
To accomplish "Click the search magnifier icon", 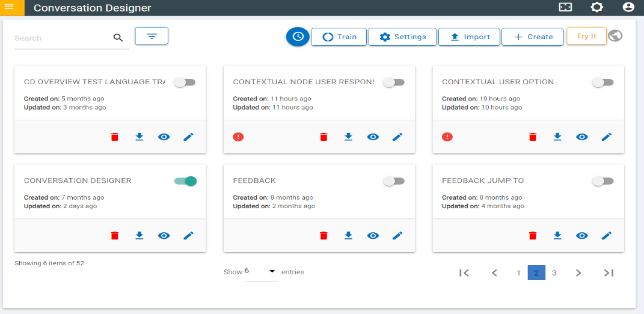I will click(118, 38).
